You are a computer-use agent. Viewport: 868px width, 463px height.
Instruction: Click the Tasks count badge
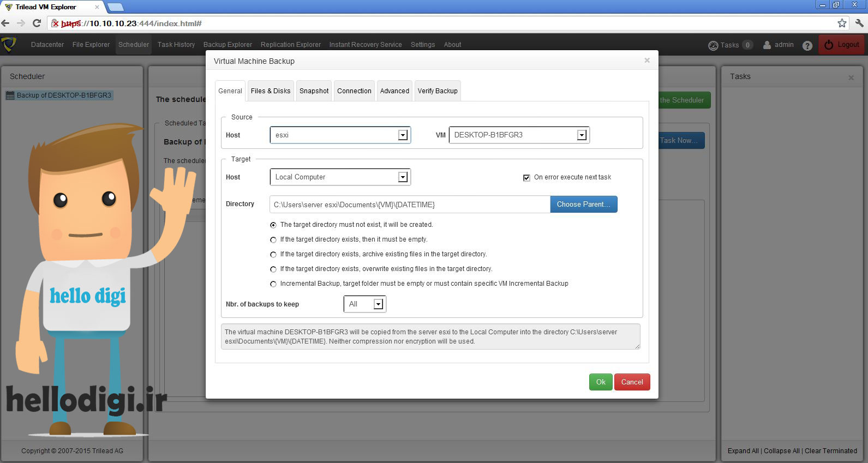747,45
